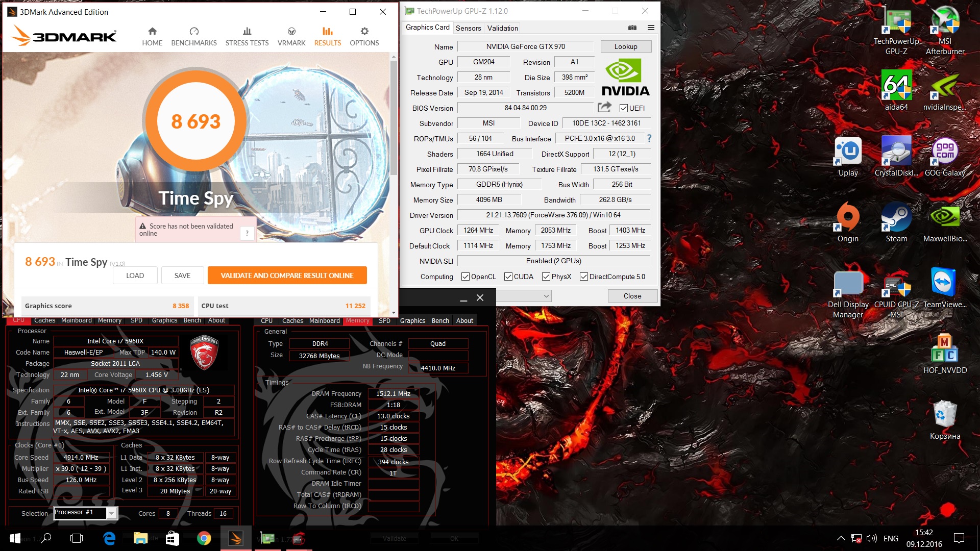The image size is (980, 551).
Task: Open the GPU selection dropdown in GPU-Z
Action: pos(524,296)
